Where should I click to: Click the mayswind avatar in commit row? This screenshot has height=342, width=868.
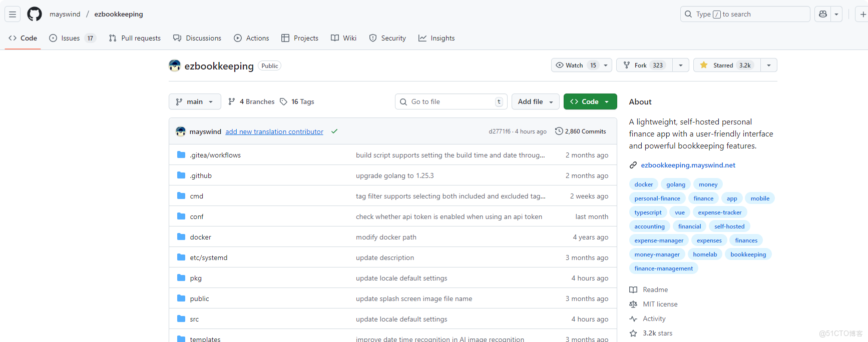pyautogui.click(x=181, y=131)
